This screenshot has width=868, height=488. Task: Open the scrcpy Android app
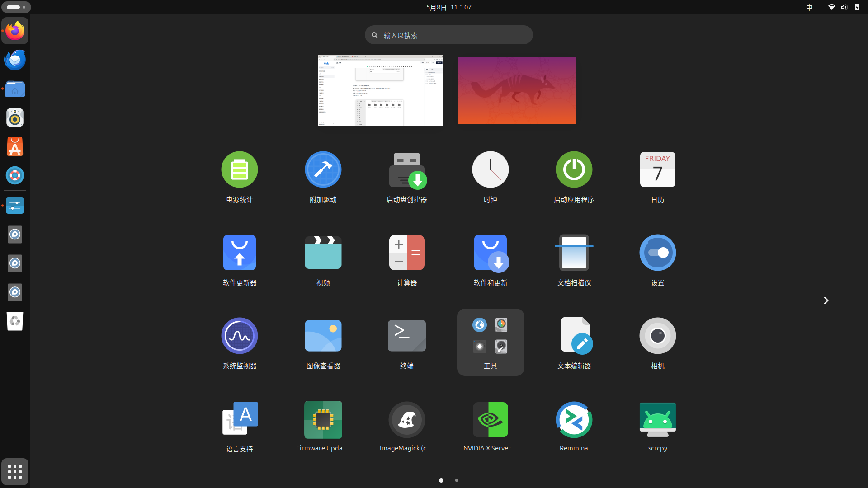pos(657,420)
